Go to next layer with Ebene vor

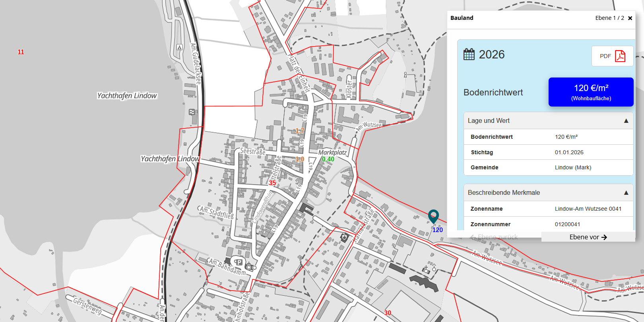pos(588,237)
